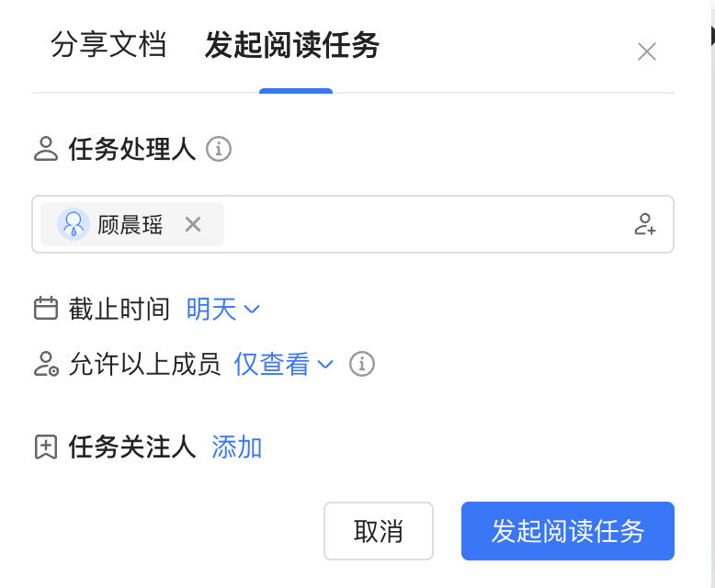This screenshot has width=715, height=588.
Task: Remove 顾晨瑶 from task assignees
Action: (193, 224)
